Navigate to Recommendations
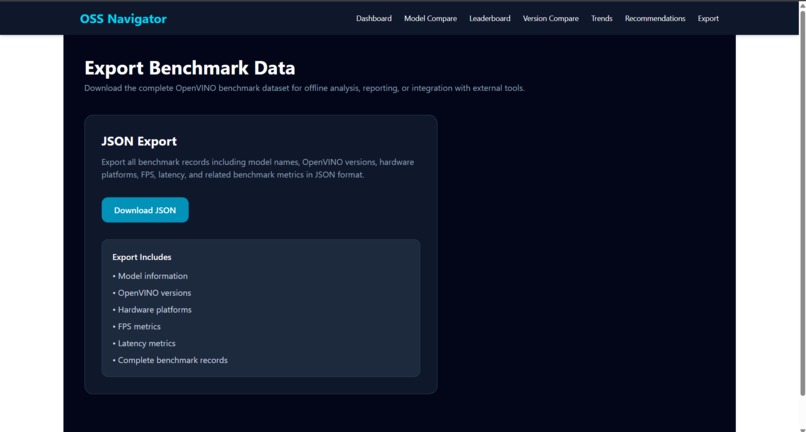Viewport: 806px width, 432px height. (655, 19)
